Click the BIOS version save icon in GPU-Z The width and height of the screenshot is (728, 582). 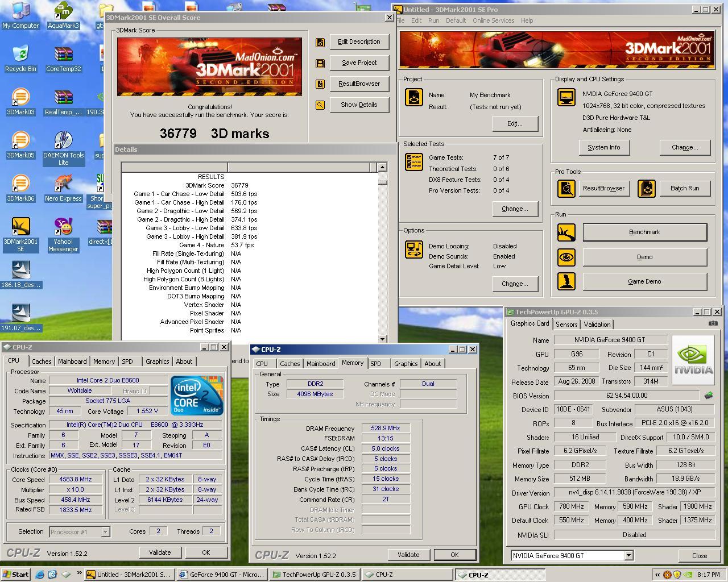pyautogui.click(x=708, y=396)
